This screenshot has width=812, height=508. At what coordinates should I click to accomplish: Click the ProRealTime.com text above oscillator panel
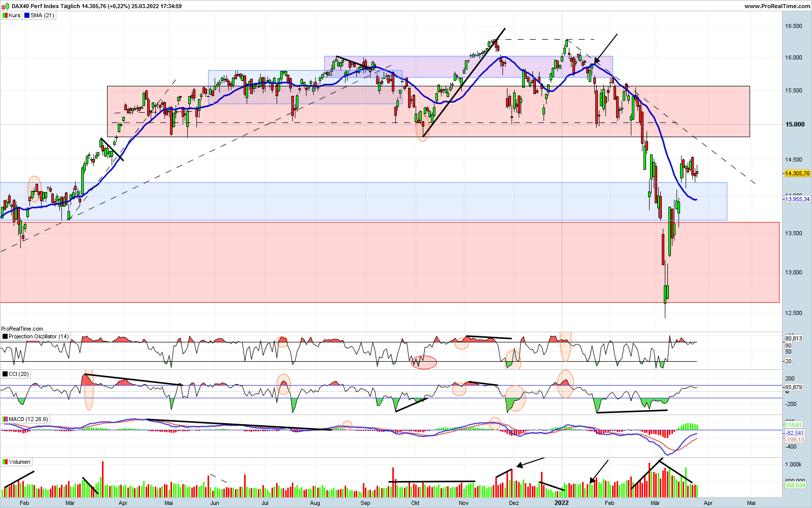coord(22,329)
